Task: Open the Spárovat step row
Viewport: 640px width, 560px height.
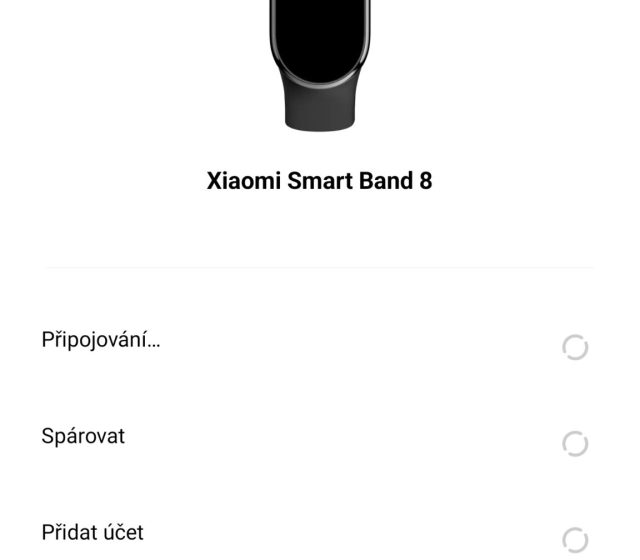Action: click(x=319, y=438)
